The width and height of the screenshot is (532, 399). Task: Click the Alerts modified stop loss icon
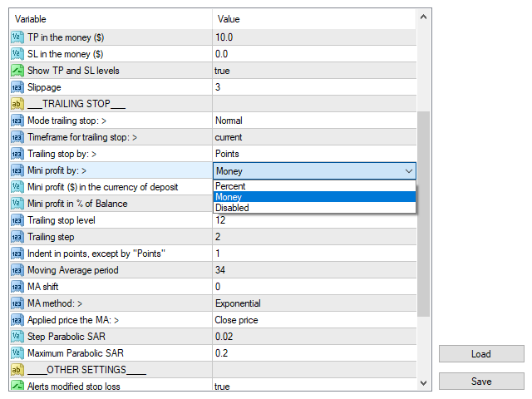[17, 385]
